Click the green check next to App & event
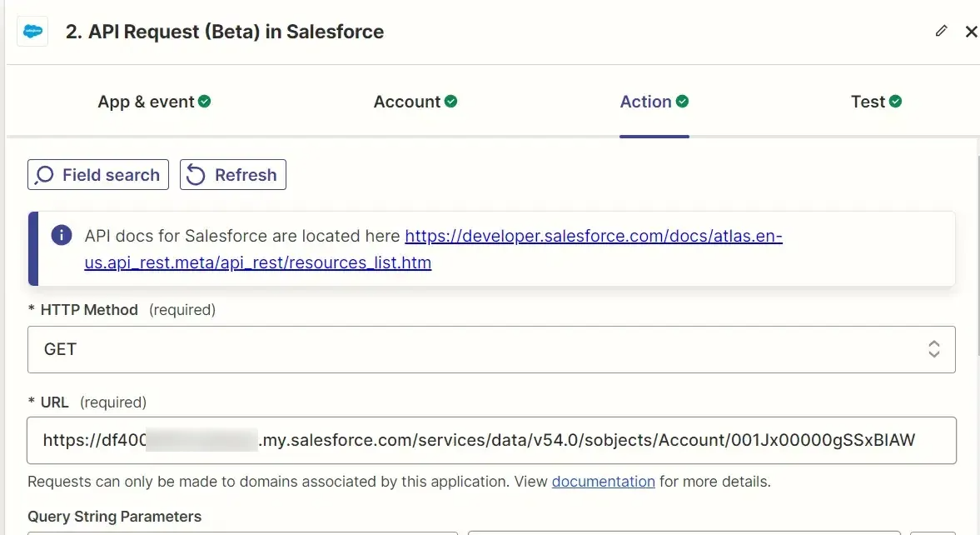This screenshot has width=980, height=535. pos(204,102)
